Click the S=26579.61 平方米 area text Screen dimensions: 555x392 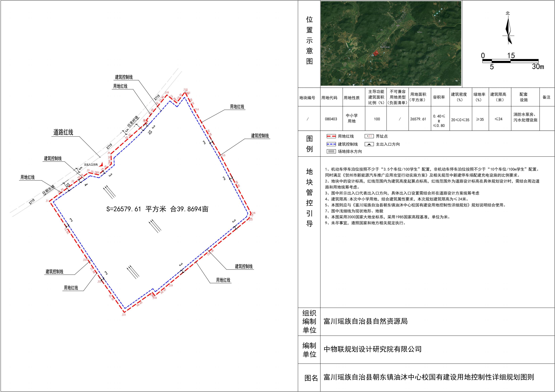click(x=157, y=209)
